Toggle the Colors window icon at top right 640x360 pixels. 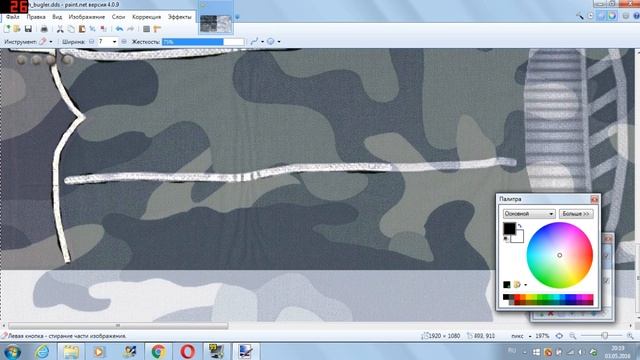(612, 16)
